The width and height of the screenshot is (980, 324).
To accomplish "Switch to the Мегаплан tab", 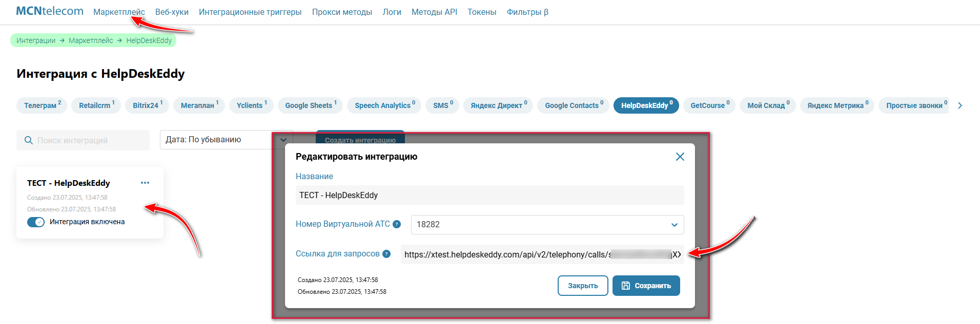I will coord(199,105).
